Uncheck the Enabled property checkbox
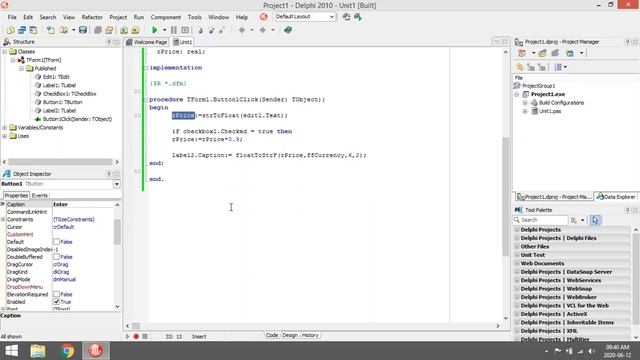 tap(56, 302)
